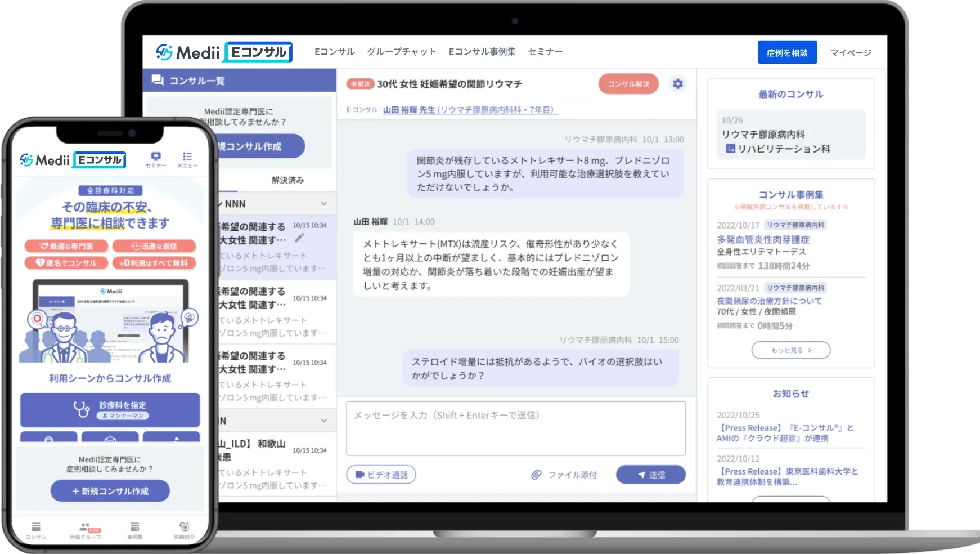Click the partly hidden 規コンサル作成 button on the laptop
Viewport: 980px width, 554px height.
[261, 146]
